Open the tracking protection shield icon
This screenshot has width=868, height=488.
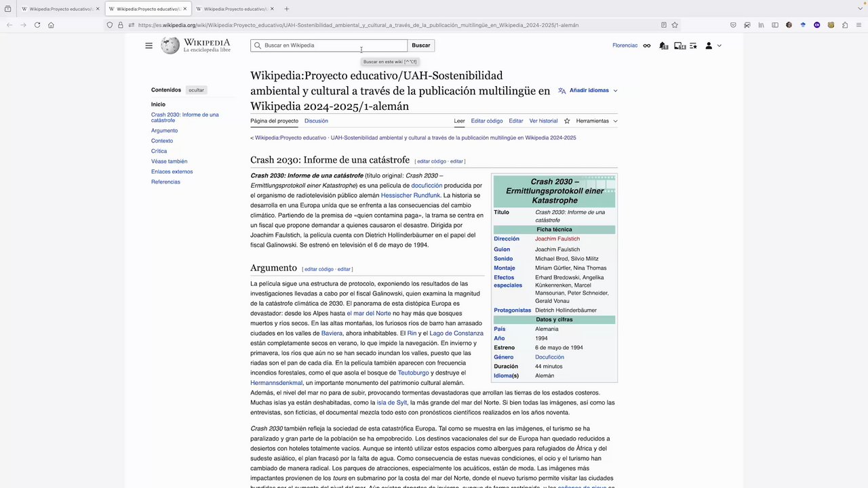point(109,25)
